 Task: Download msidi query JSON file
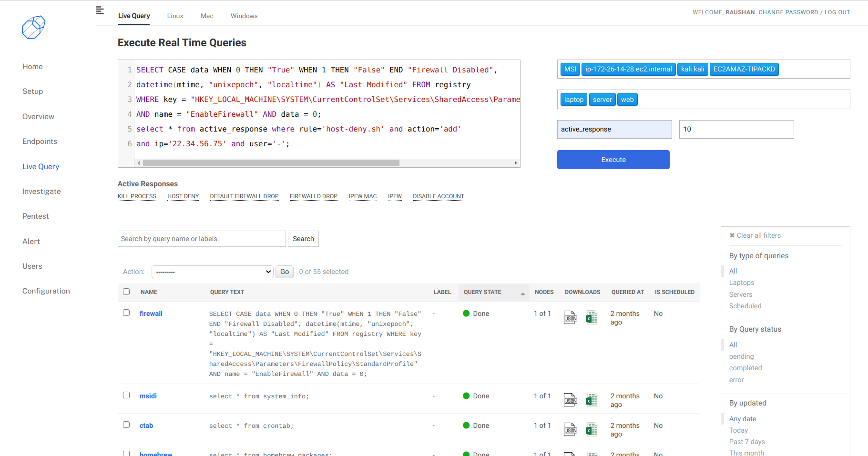pos(570,400)
